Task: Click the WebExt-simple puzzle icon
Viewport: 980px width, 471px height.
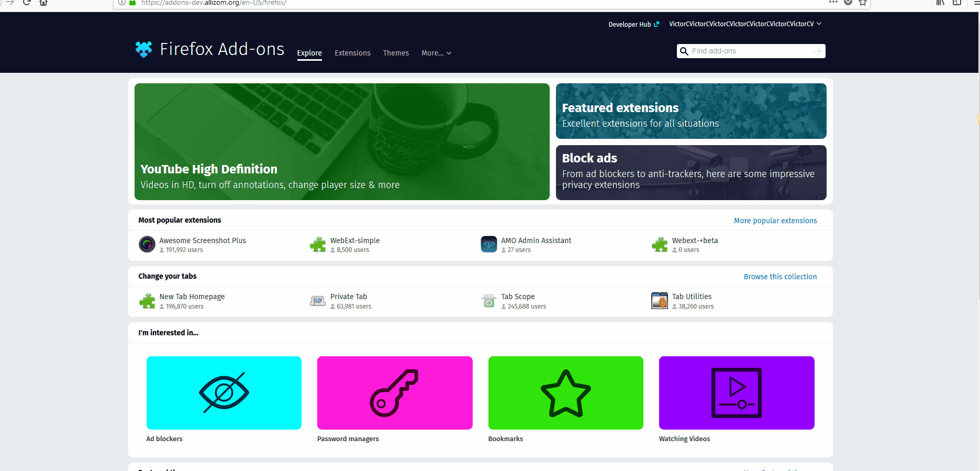Action: [318, 244]
